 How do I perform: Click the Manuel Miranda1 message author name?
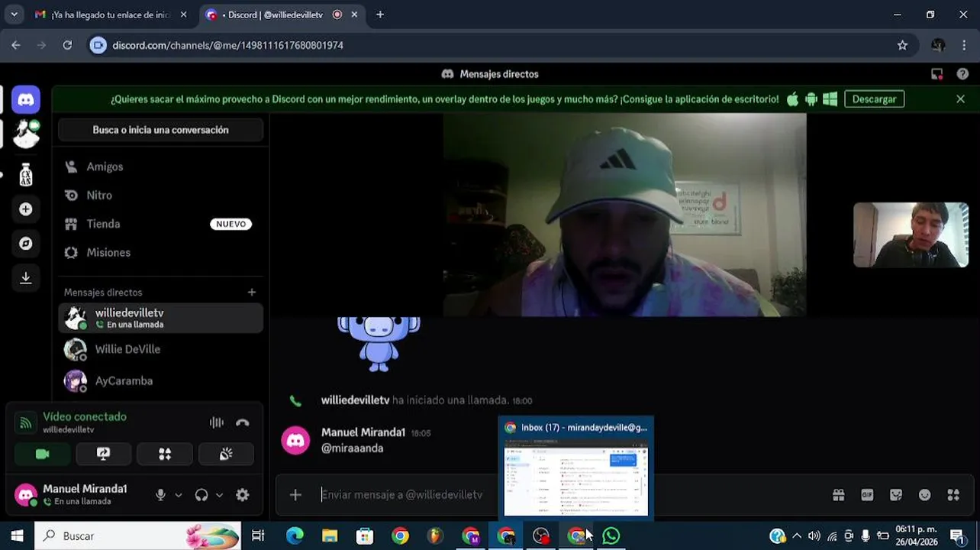click(363, 432)
